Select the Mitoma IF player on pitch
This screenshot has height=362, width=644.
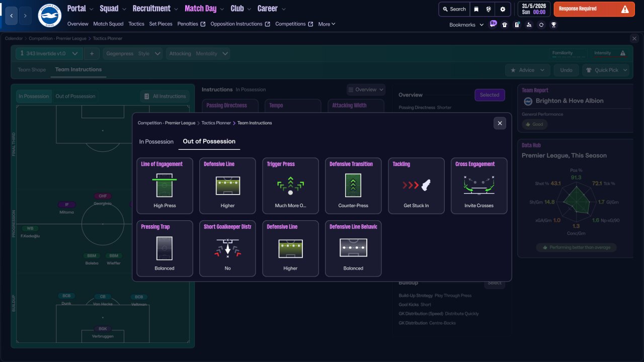tap(66, 208)
